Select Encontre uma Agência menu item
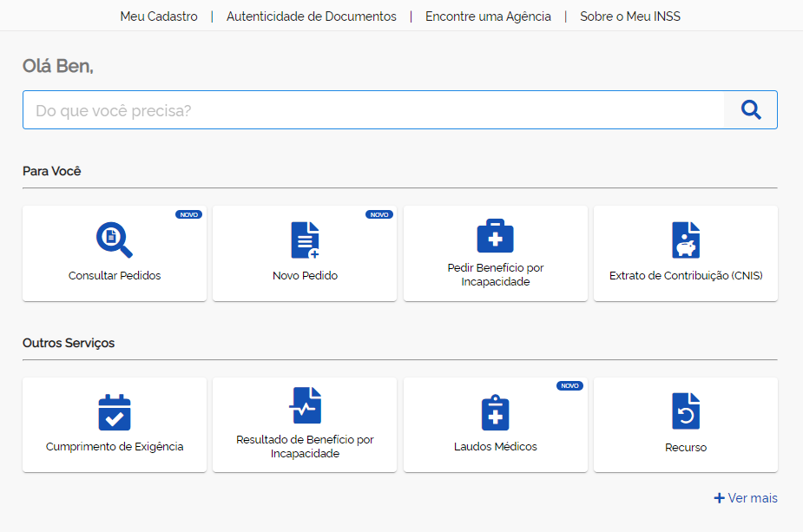The image size is (803, 532). 488,16
